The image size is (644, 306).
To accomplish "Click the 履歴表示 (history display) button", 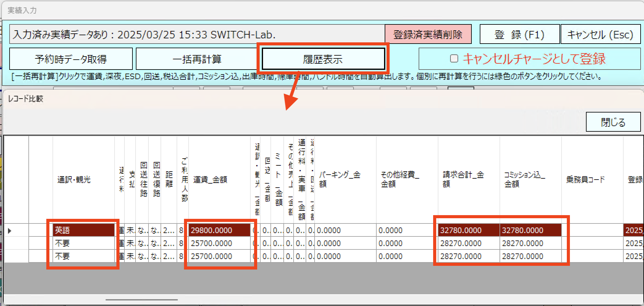I will click(323, 59).
